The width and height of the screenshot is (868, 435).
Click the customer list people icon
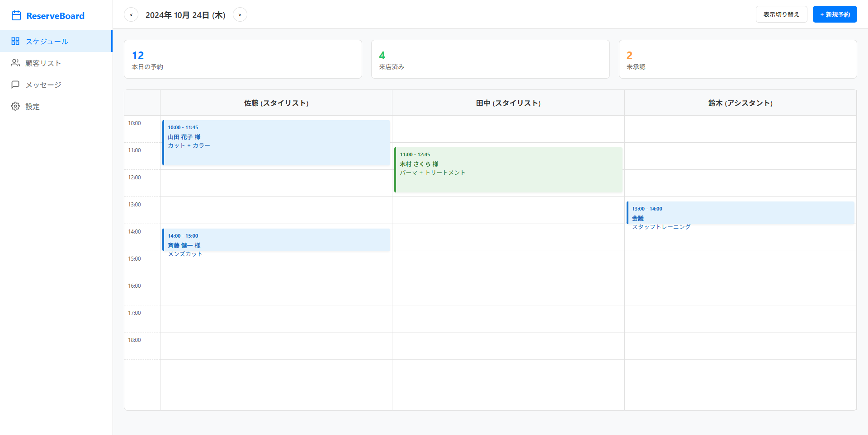15,63
